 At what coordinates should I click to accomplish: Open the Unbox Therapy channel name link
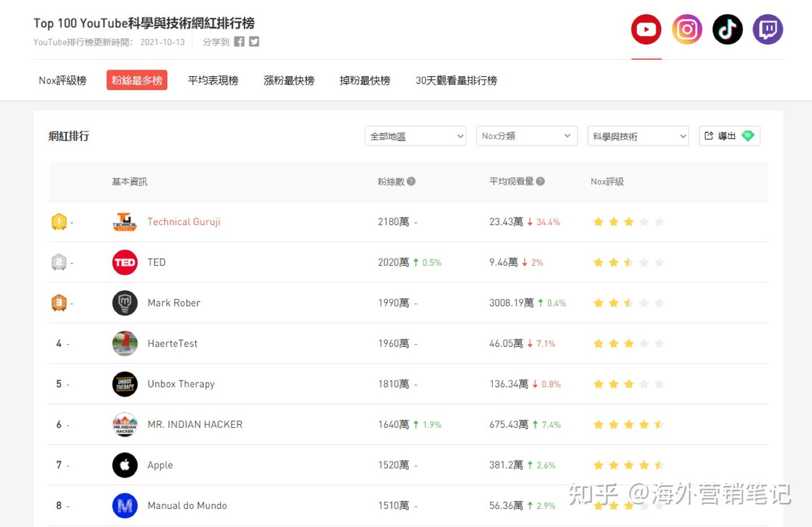181,384
